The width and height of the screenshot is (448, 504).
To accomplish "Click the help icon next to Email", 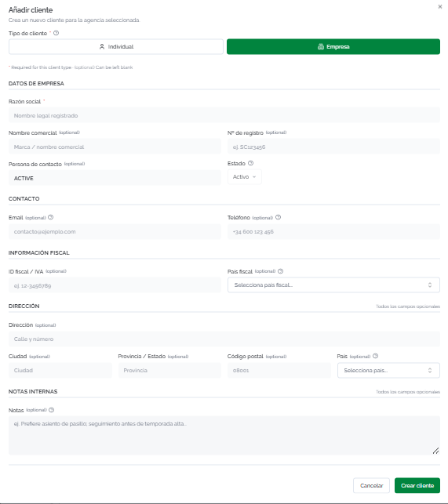I will pos(50,217).
